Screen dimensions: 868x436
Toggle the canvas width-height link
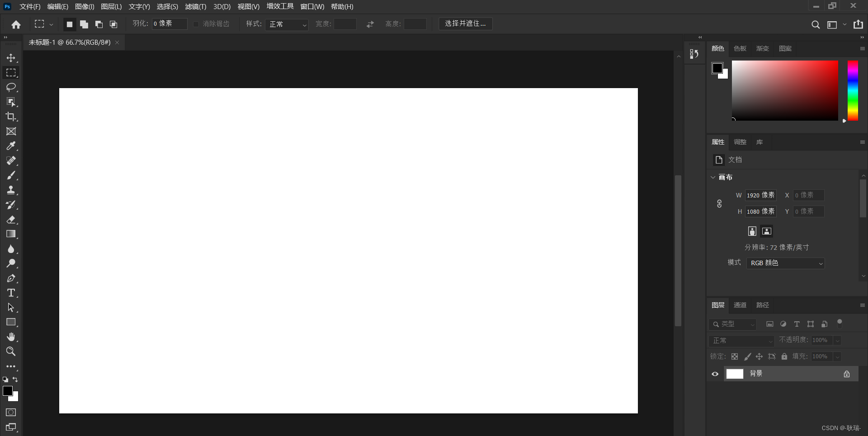719,204
